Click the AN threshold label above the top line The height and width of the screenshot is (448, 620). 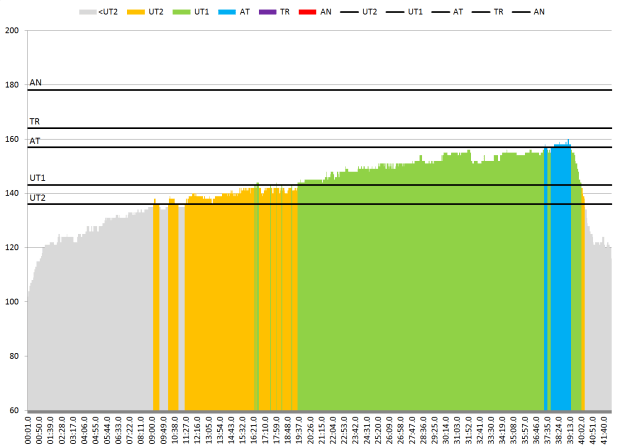pos(36,83)
